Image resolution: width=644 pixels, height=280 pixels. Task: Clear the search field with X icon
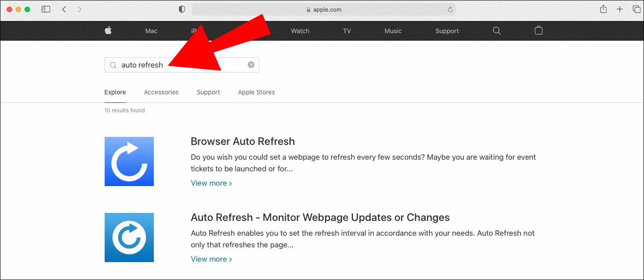click(x=251, y=64)
